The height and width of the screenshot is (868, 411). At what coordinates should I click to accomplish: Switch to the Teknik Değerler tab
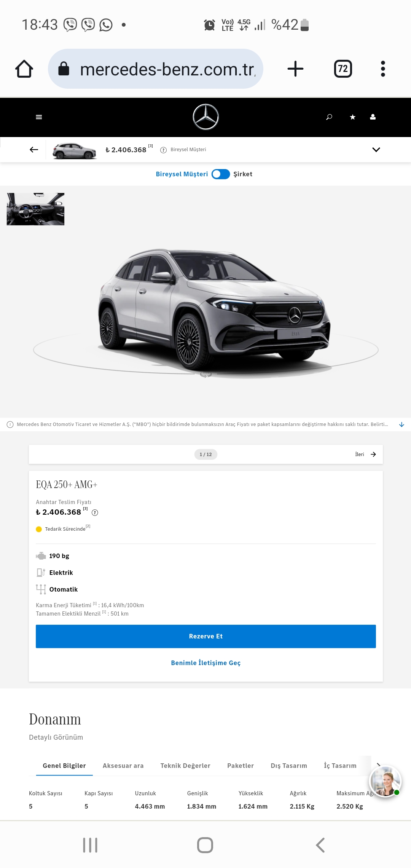coord(185,766)
